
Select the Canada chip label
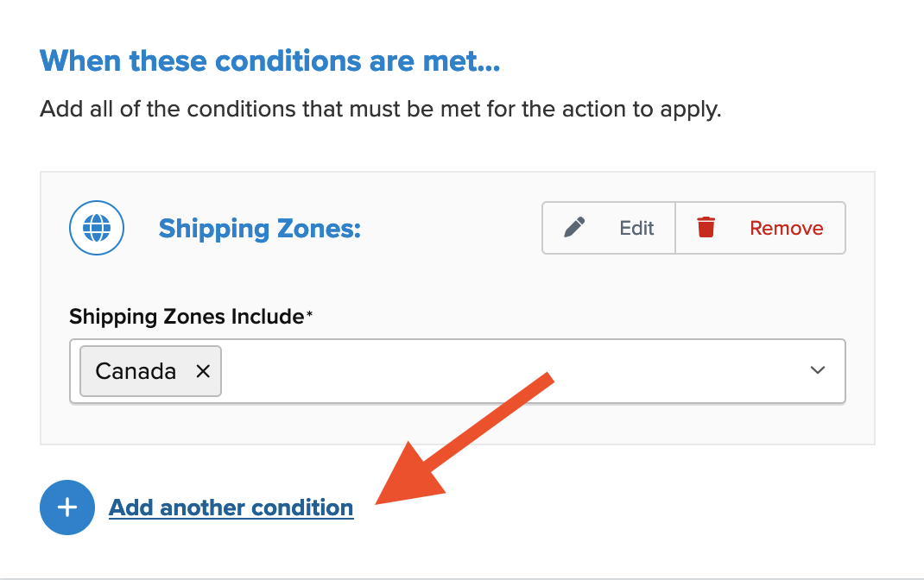click(x=136, y=371)
